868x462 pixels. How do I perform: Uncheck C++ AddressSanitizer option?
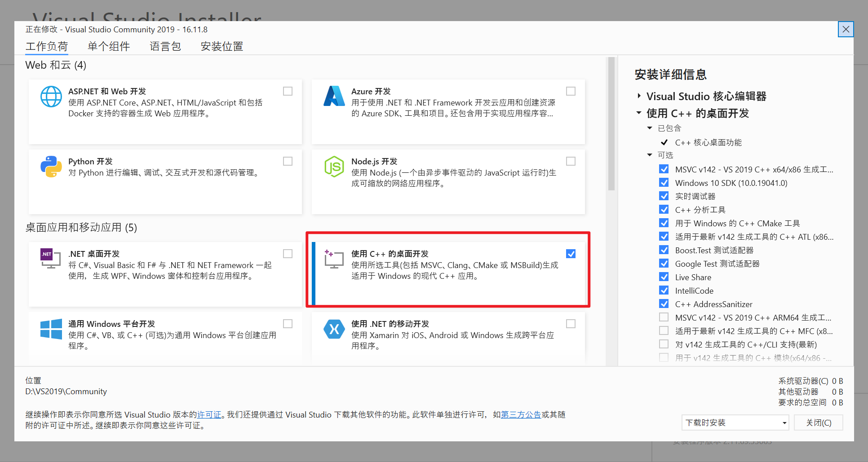point(664,304)
